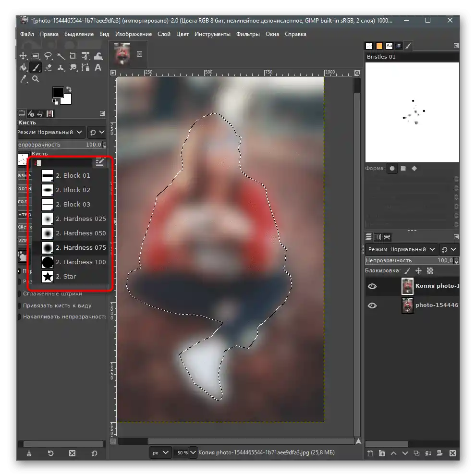Open brush editor dock configure menu
Image resolution: width=475 pixels, height=476 pixels.
pyautogui.click(x=456, y=46)
